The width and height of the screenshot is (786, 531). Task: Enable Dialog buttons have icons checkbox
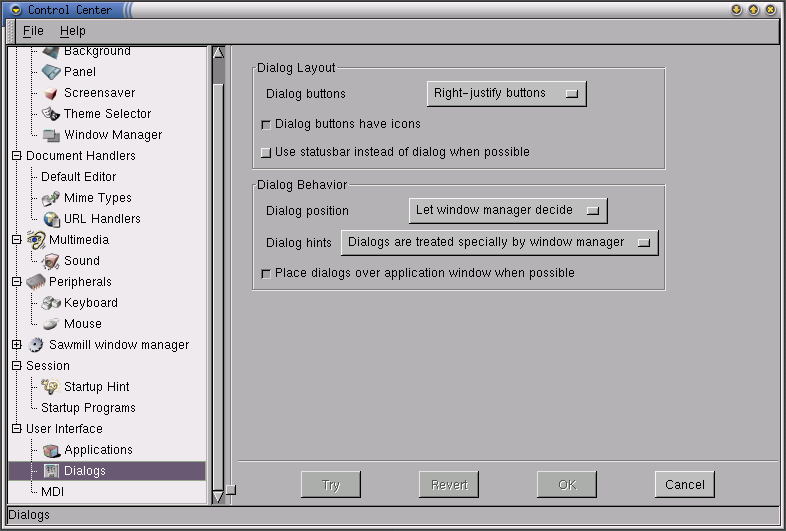click(266, 125)
